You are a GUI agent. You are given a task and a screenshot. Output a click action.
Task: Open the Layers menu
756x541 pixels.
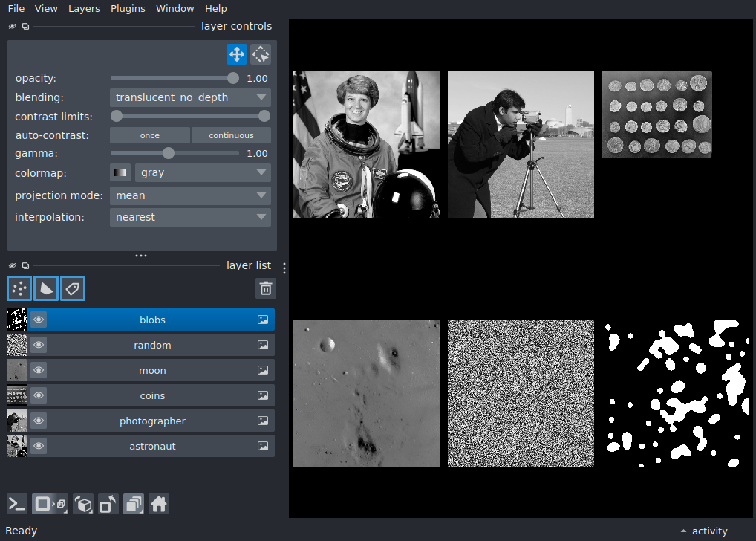pyautogui.click(x=84, y=9)
